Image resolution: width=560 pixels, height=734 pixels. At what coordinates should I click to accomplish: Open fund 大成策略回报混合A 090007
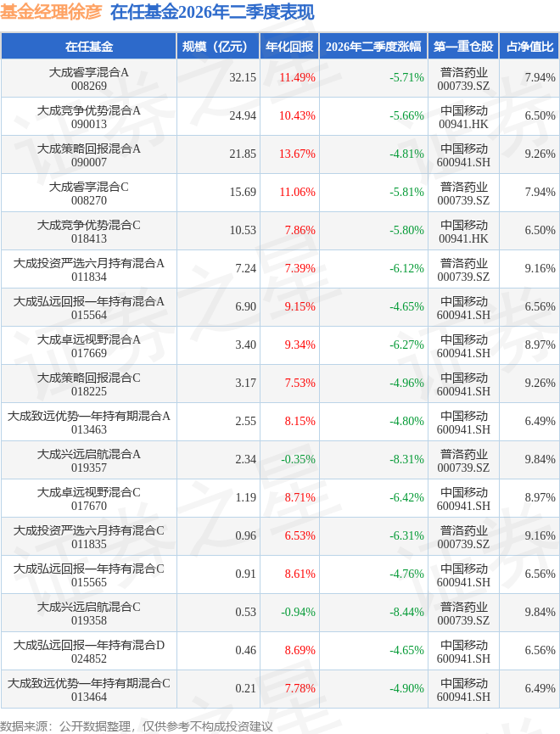pyautogui.click(x=89, y=155)
